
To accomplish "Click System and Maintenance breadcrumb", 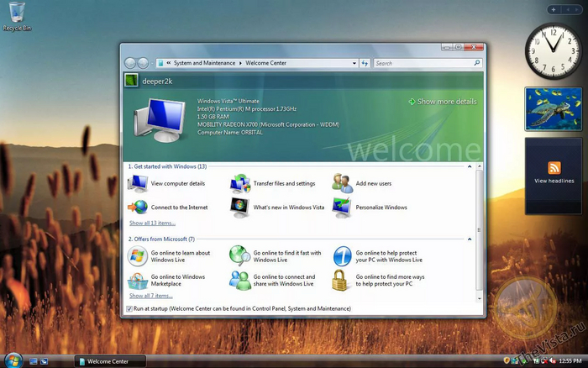I will tap(204, 63).
